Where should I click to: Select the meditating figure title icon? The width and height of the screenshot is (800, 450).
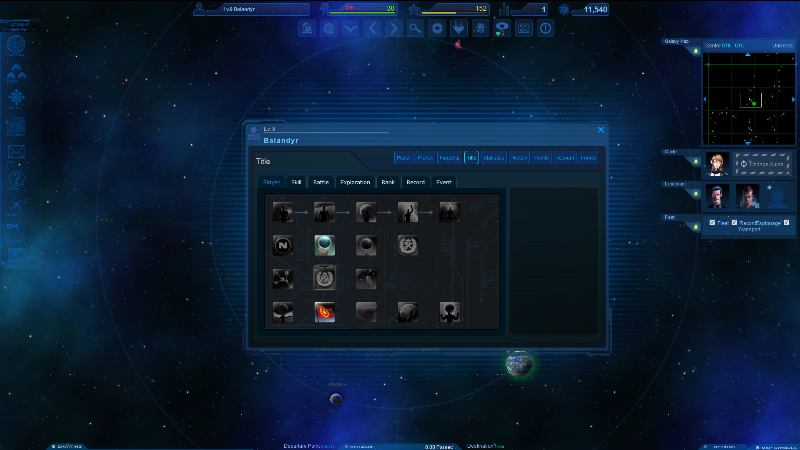point(449,212)
